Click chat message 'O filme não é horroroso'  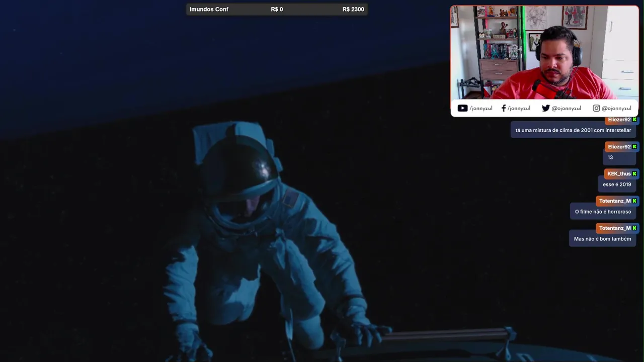(x=603, y=212)
